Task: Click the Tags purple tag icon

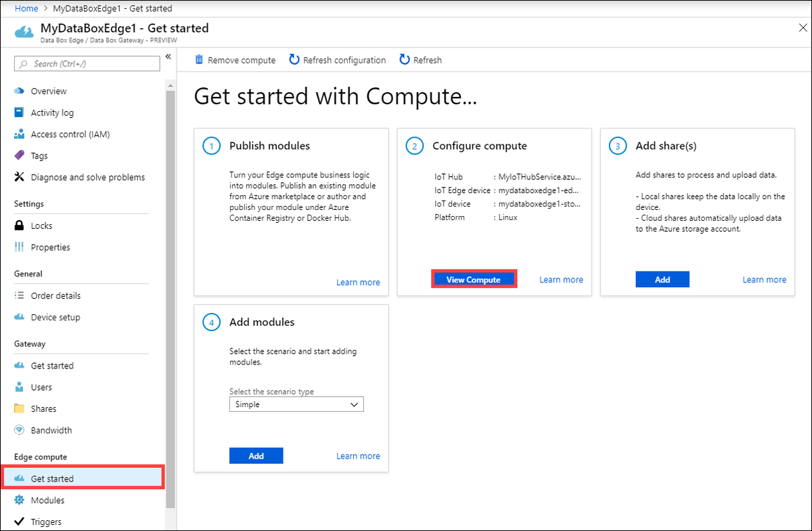Action: 20,156
